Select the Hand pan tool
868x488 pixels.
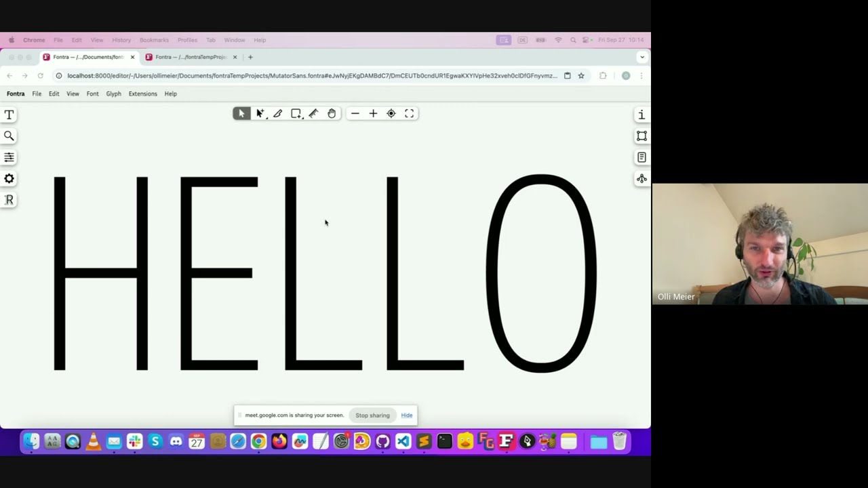point(332,114)
